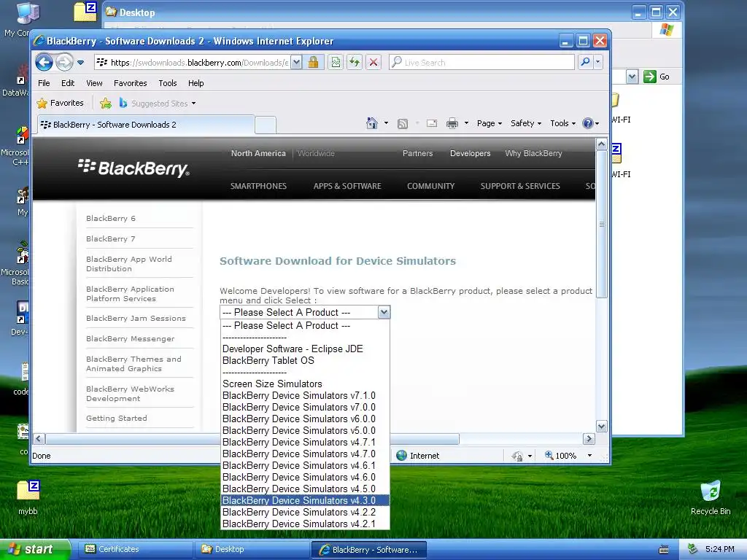Click the RSS feeds icon
Image resolution: width=747 pixels, height=560 pixels.
403,123
